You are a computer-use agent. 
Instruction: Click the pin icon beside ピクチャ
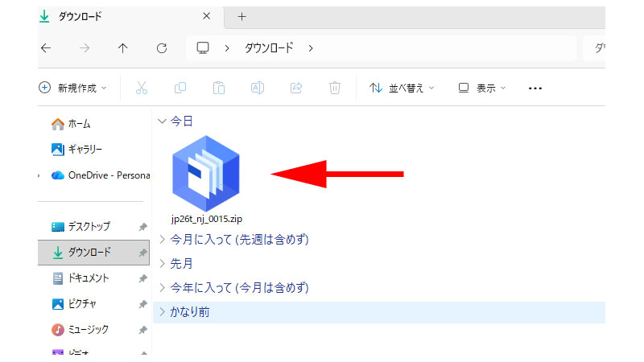point(142,304)
